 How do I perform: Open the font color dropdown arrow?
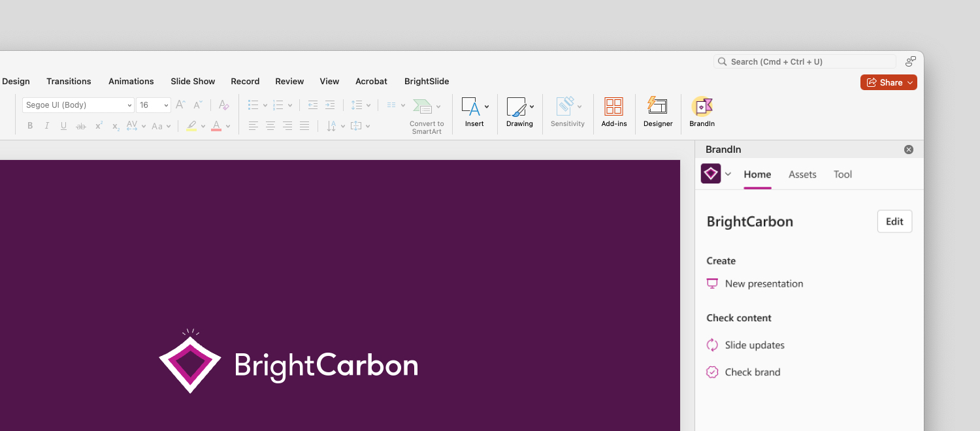tap(228, 126)
